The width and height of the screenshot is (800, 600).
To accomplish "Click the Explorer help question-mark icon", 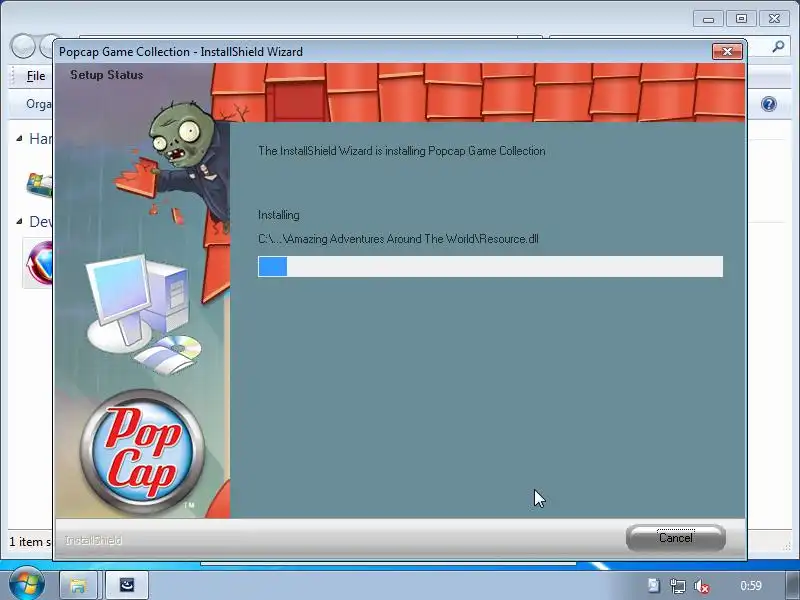I will click(768, 104).
